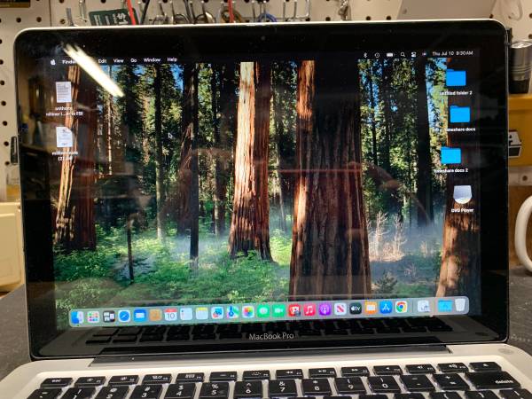Image resolution: width=532 pixels, height=399 pixels.
Task: Select the untitled folder 2 icon
Action: pyautogui.click(x=456, y=78)
